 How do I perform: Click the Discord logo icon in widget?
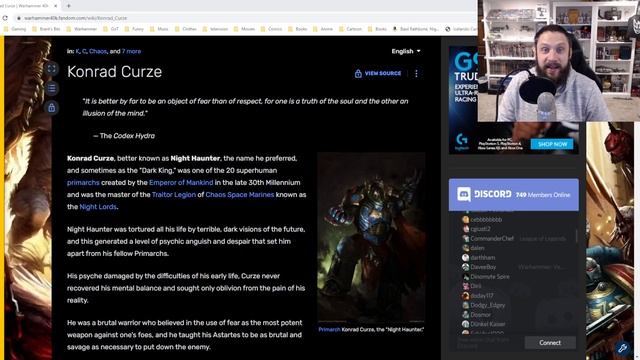[464, 194]
